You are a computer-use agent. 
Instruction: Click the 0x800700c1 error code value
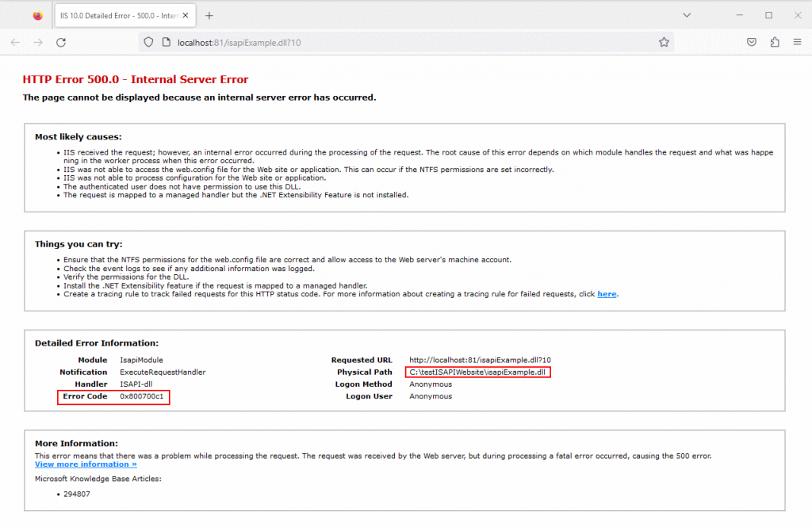(141, 396)
